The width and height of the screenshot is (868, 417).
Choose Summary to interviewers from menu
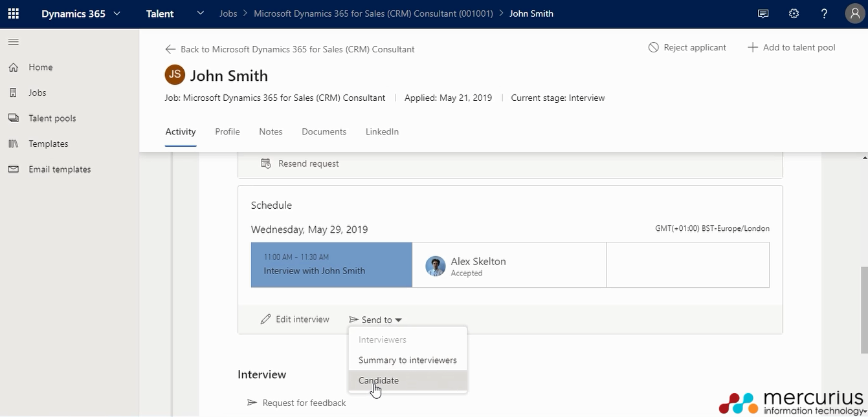[x=408, y=360]
